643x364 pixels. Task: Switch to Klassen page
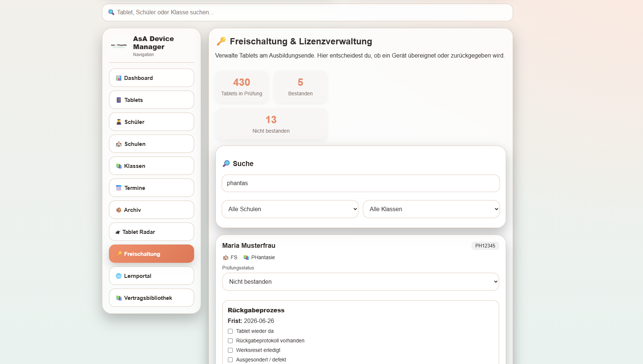pyautogui.click(x=151, y=166)
